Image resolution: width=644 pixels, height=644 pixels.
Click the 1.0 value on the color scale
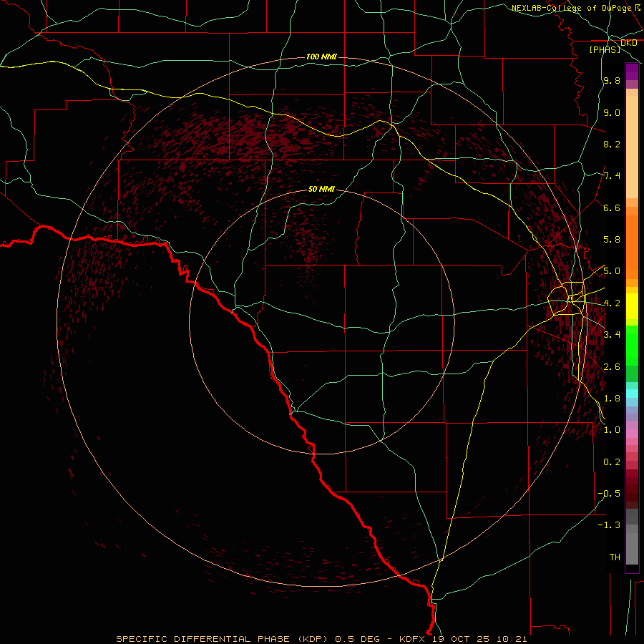click(612, 430)
